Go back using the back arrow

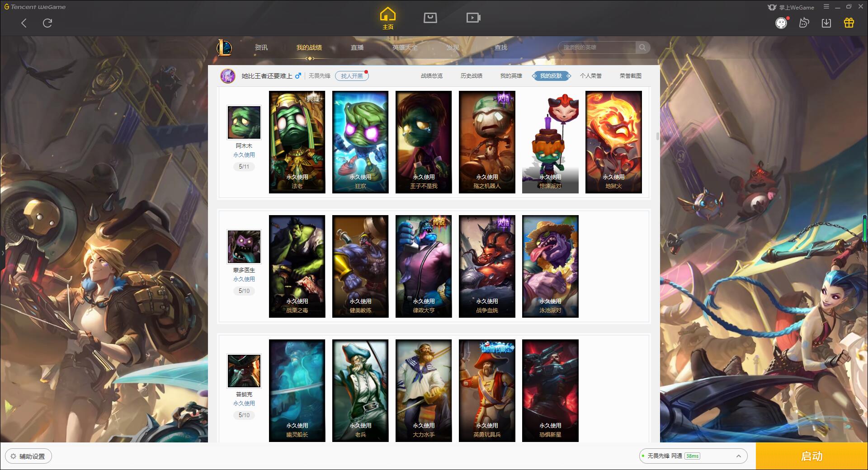[x=24, y=23]
